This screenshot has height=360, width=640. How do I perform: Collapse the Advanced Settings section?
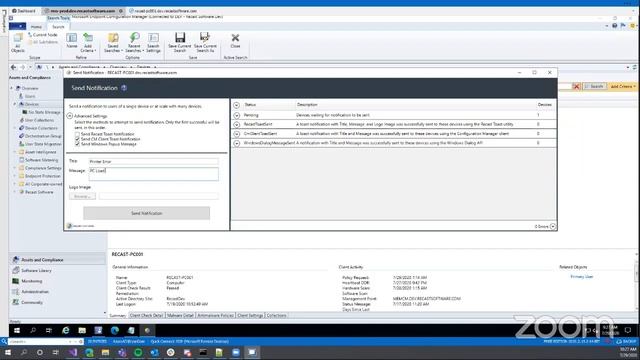pos(70,116)
